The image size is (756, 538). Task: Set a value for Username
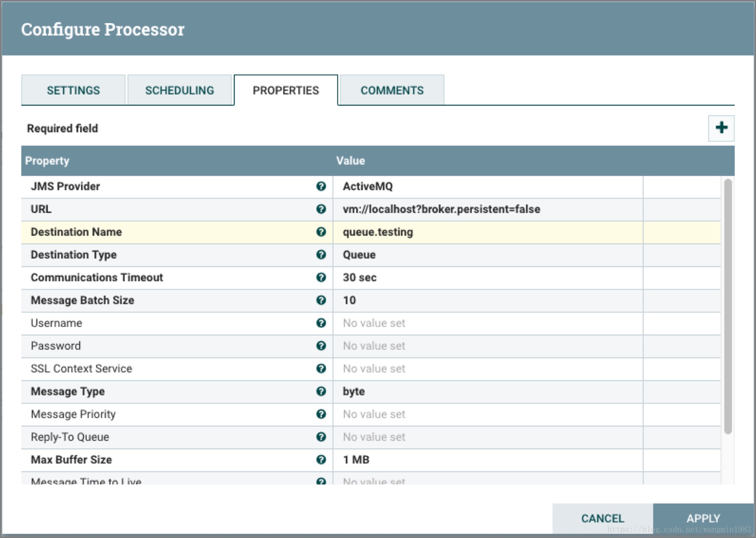(488, 323)
